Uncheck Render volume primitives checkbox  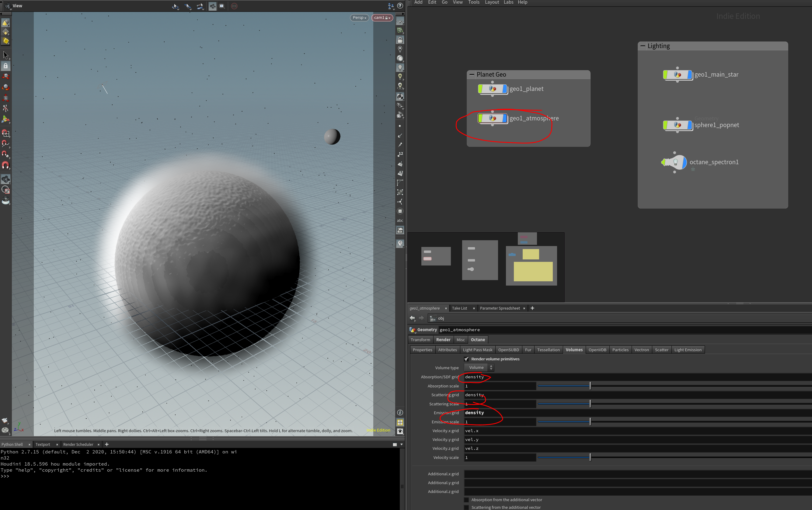coord(466,359)
